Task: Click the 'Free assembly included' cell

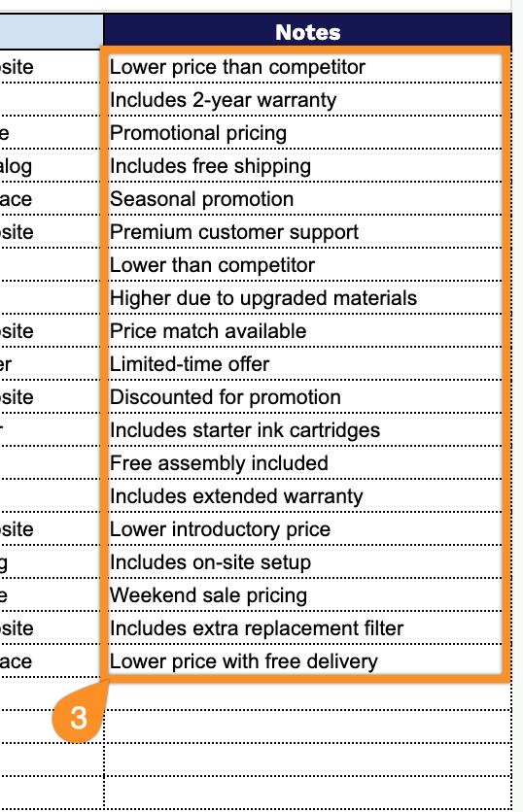Action: click(307, 463)
